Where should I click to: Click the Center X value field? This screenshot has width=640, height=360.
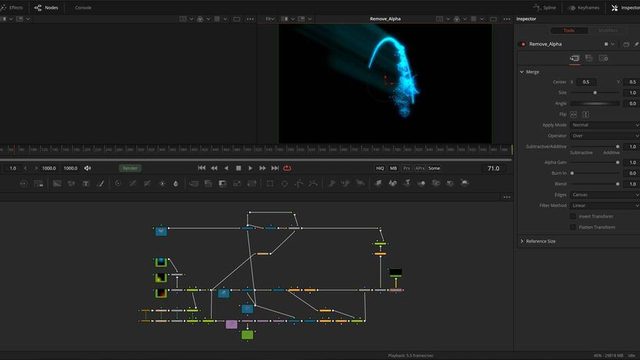(x=586, y=82)
